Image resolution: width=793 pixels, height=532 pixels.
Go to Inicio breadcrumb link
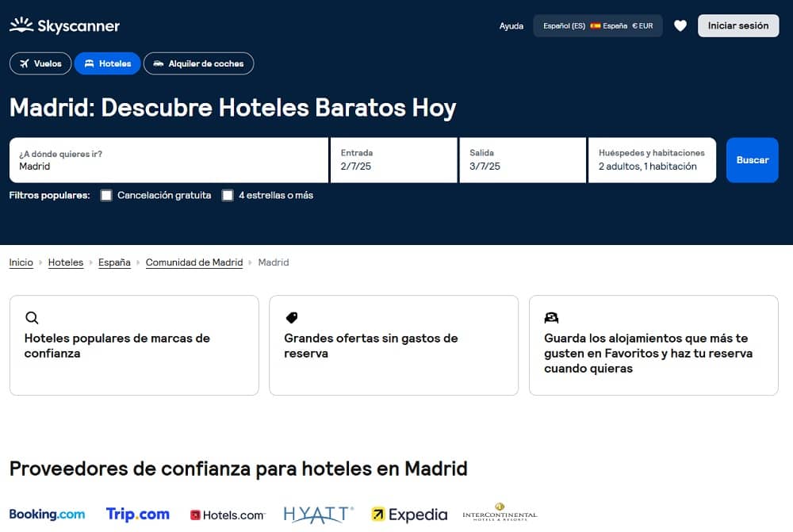(21, 262)
